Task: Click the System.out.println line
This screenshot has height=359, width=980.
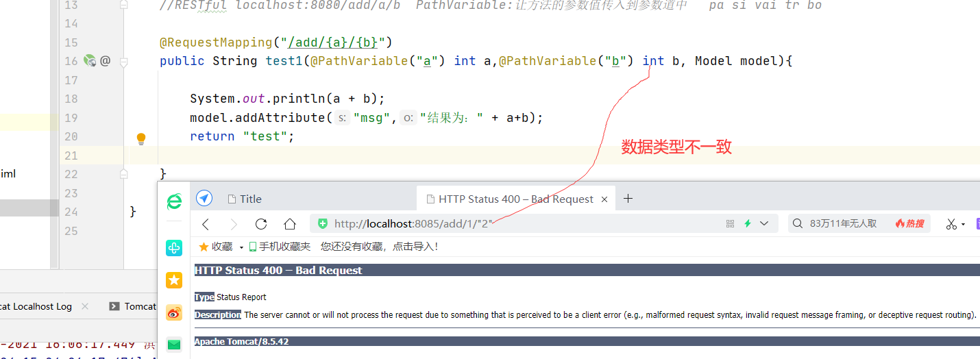Action: coord(287,99)
